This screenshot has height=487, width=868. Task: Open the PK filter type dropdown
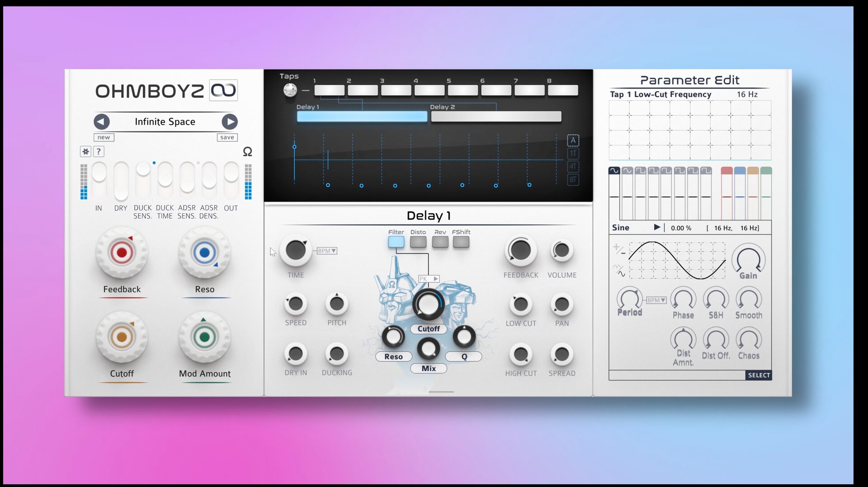429,279
